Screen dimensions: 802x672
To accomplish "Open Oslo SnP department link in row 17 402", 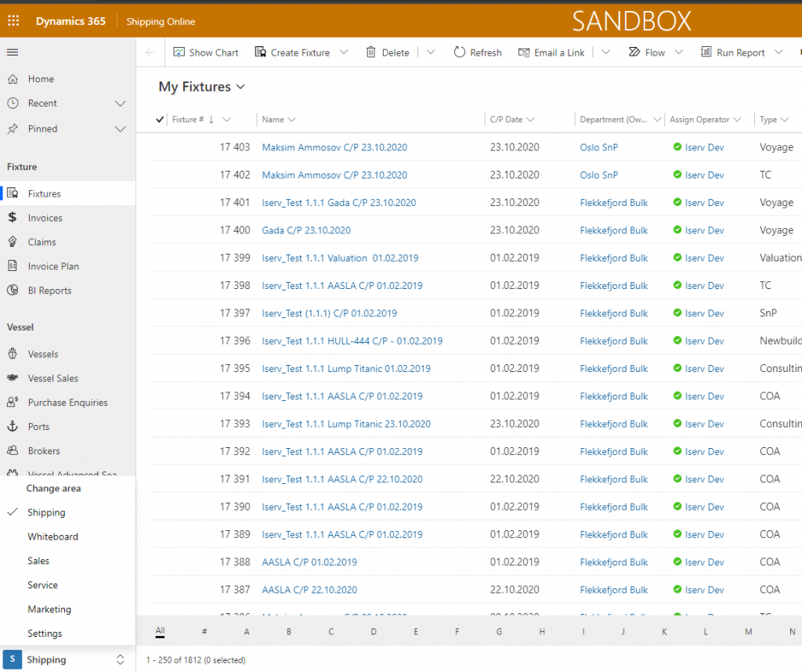I will pyautogui.click(x=599, y=175).
